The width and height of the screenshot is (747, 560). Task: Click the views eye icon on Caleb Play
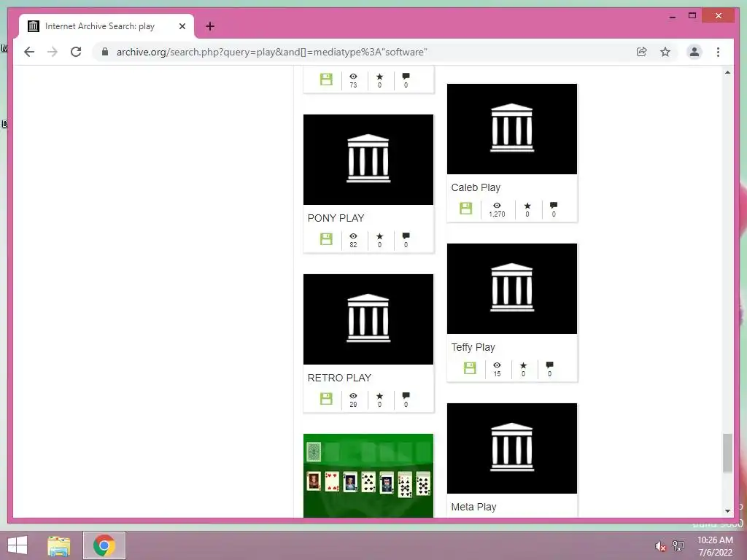(497, 206)
